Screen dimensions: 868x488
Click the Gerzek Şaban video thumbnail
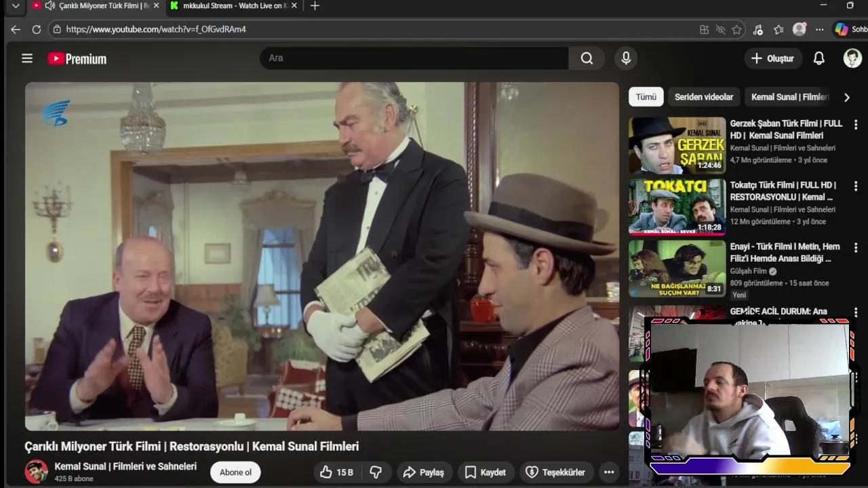tap(677, 146)
